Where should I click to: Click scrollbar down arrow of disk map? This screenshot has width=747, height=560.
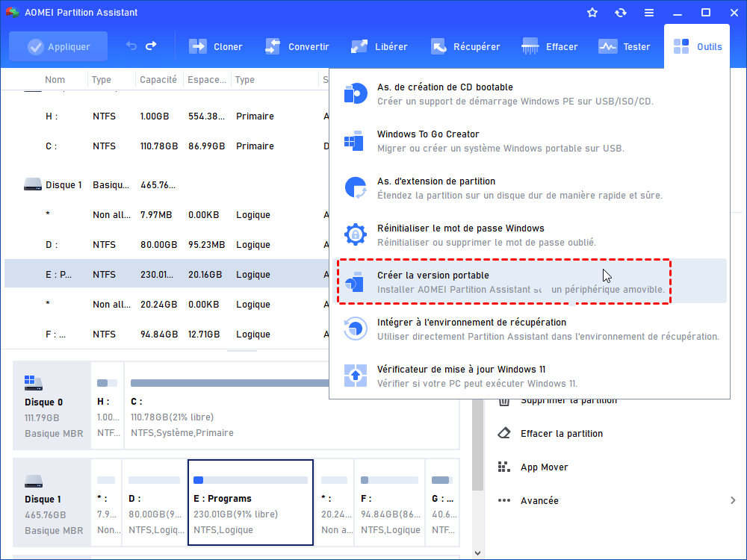tap(478, 553)
